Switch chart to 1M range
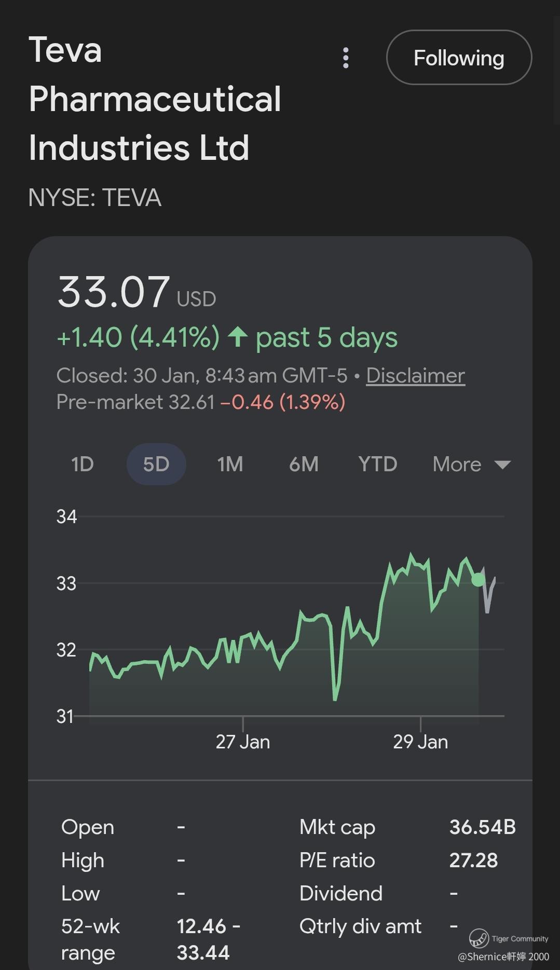Image resolution: width=560 pixels, height=970 pixels. pos(230,464)
